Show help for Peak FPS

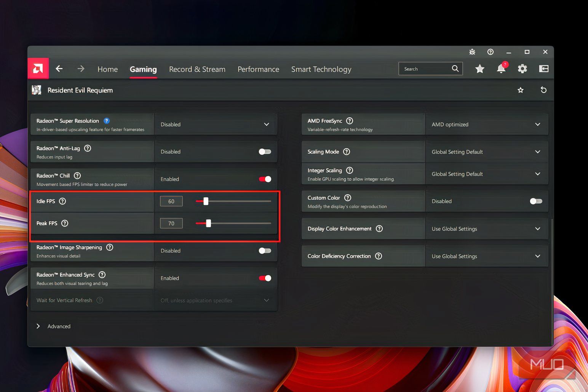(65, 223)
